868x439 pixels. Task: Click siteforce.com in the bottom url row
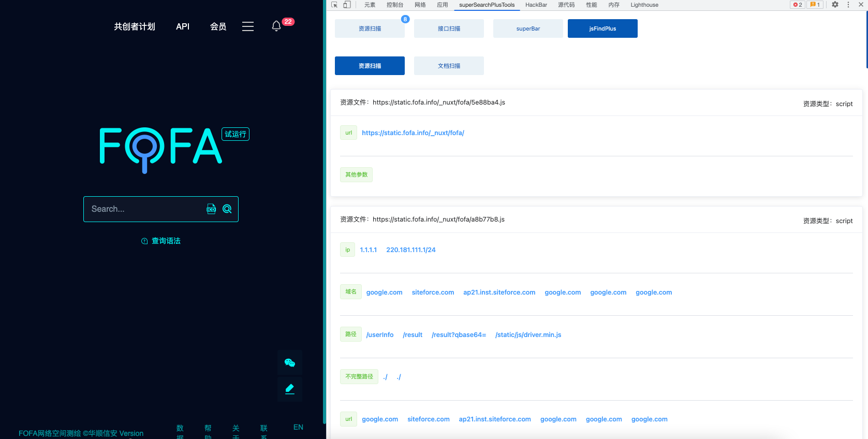(x=429, y=419)
